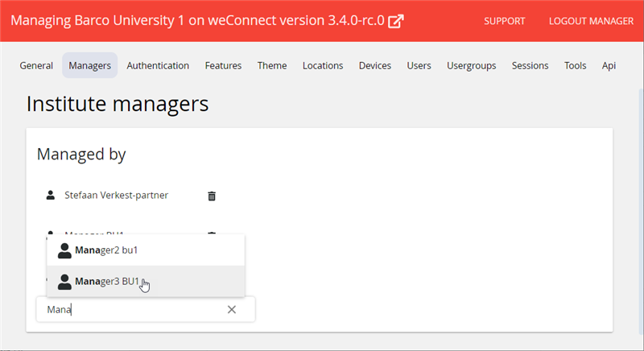The image size is (644, 351).
Task: Open the Api tab
Action: (x=609, y=66)
